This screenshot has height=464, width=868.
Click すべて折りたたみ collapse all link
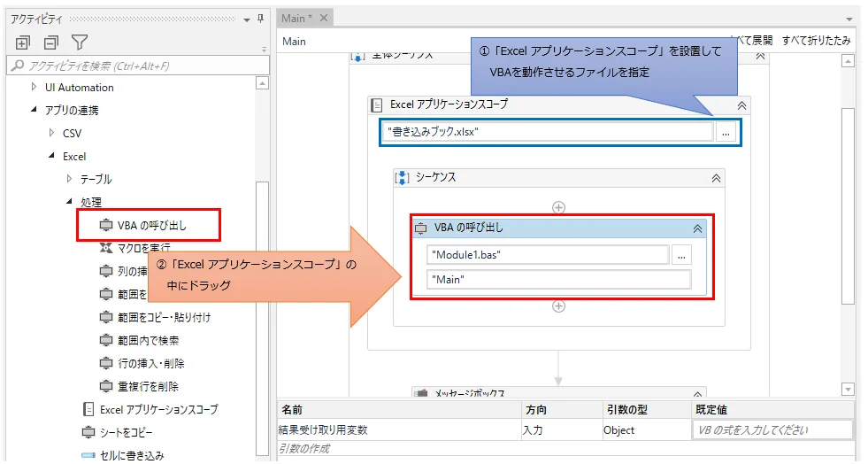(x=817, y=40)
